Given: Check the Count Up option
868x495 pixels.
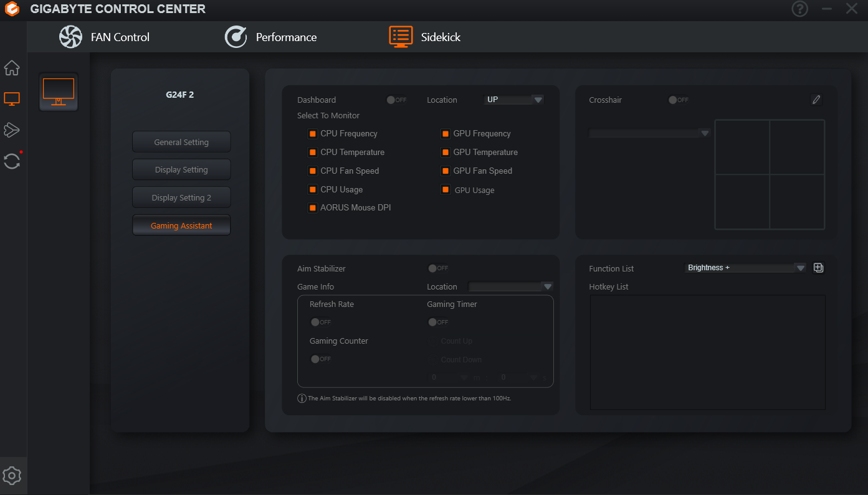Looking at the screenshot, I should [x=432, y=341].
